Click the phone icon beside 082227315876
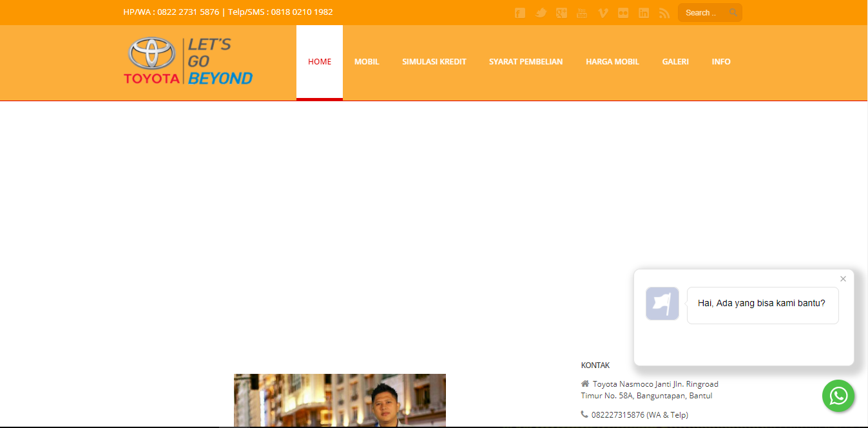This screenshot has height=428, width=868. click(x=584, y=414)
